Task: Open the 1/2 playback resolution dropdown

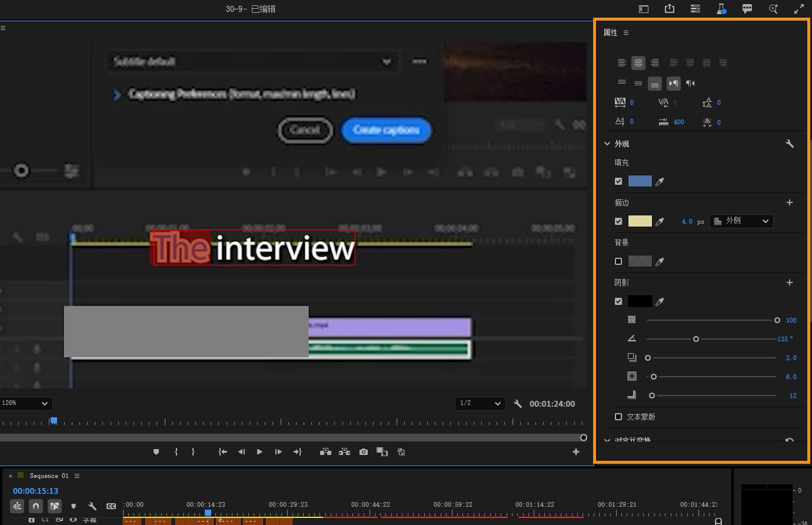Action: click(480, 403)
